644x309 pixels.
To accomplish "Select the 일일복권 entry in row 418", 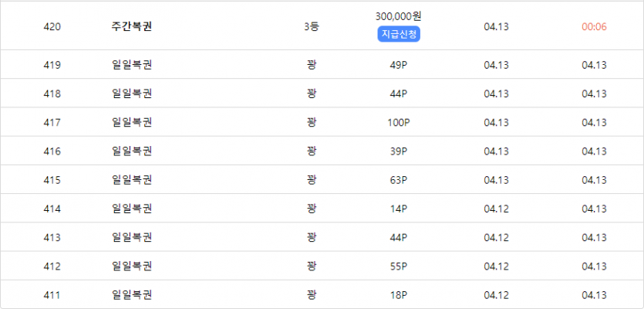I will pos(131,93).
